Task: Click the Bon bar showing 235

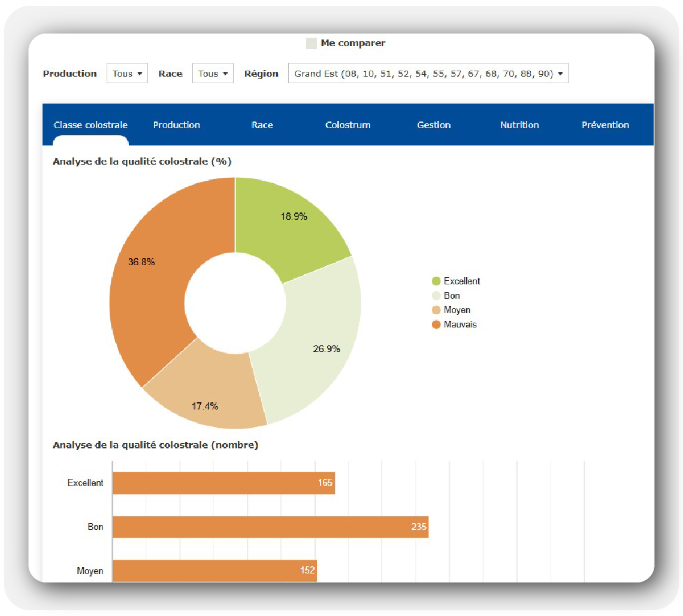Action: click(270, 527)
